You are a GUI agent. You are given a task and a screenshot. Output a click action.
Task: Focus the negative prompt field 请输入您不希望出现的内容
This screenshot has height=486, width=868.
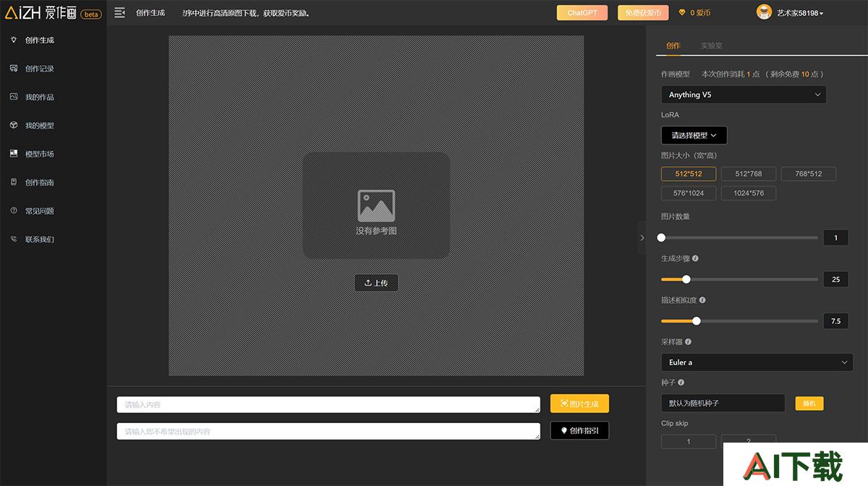(328, 431)
